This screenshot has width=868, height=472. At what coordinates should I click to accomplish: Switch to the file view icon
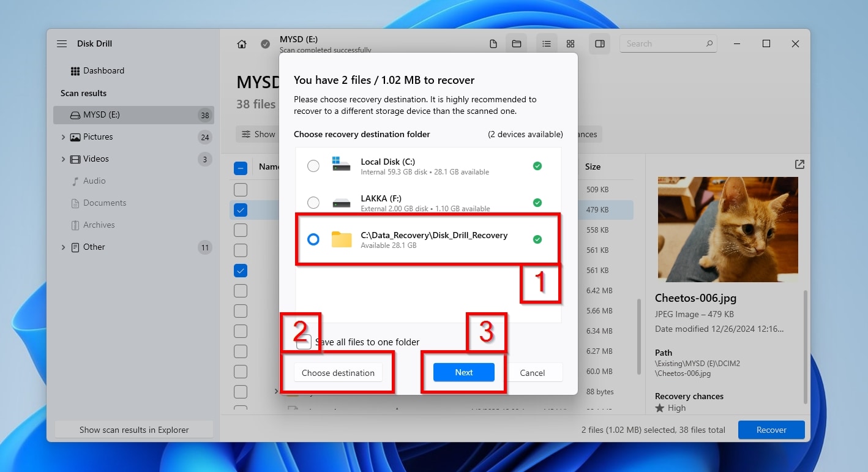493,44
